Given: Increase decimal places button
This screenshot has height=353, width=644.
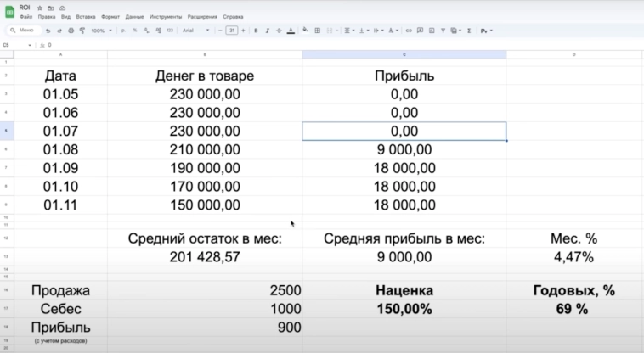Looking at the screenshot, I should (158, 31).
